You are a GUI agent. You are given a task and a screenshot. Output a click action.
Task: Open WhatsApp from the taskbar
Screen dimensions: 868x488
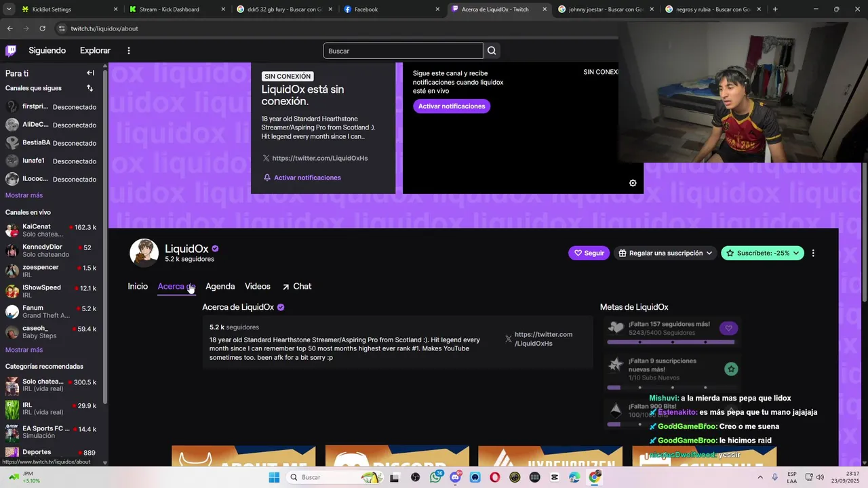click(x=435, y=477)
